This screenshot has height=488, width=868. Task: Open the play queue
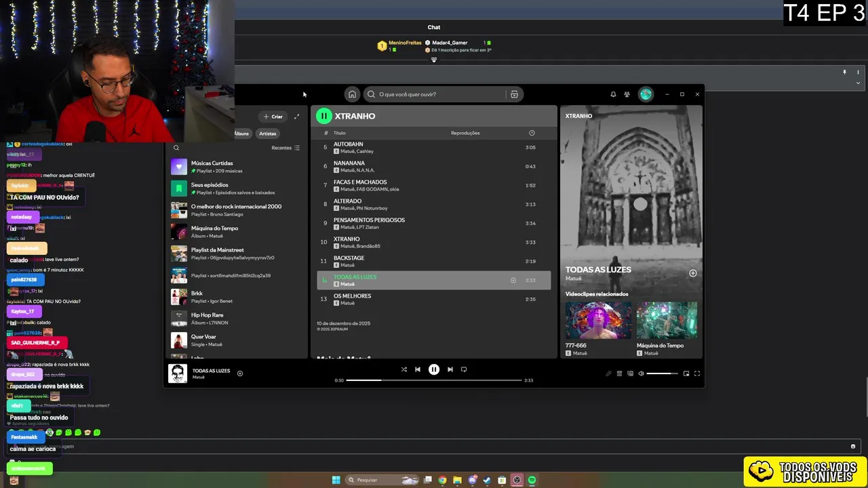coord(619,373)
